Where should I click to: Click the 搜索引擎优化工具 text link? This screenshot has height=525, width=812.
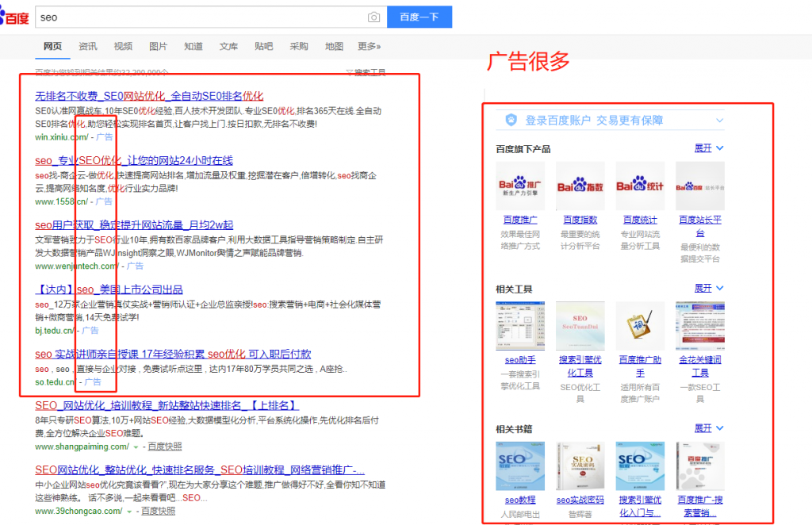[x=580, y=366]
